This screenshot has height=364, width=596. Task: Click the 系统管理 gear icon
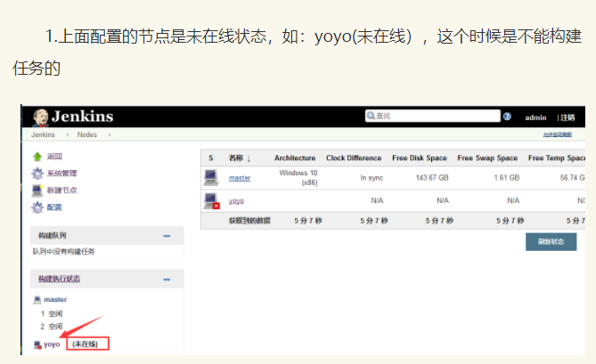click(x=37, y=174)
